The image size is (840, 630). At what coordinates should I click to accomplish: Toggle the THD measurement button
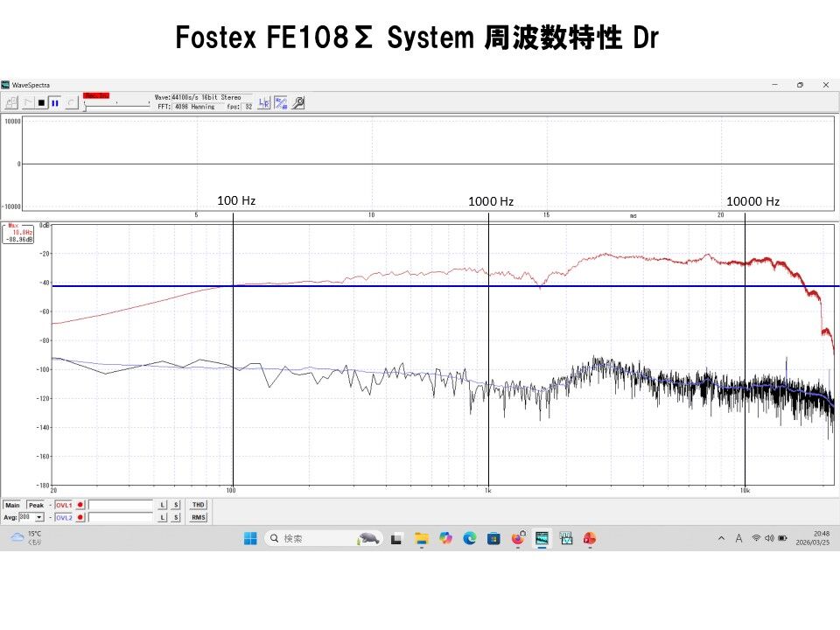[x=199, y=505]
